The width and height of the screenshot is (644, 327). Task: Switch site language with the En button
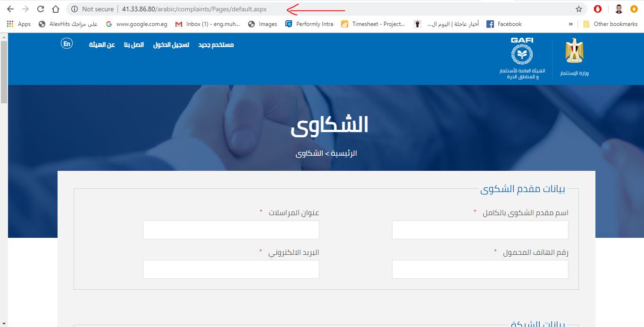tap(67, 44)
